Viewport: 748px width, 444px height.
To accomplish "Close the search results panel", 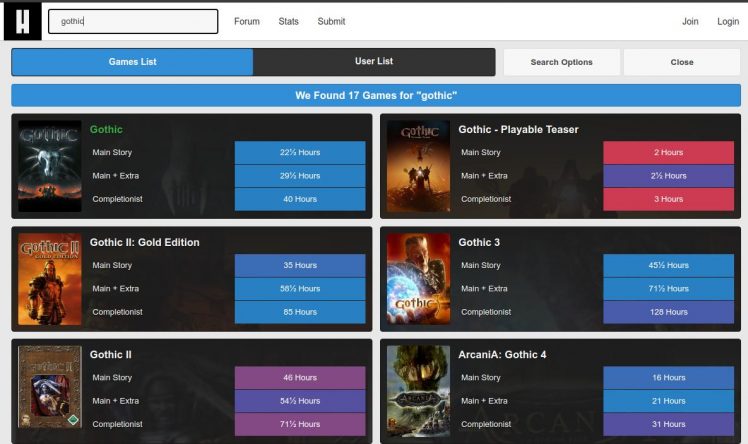I will click(682, 62).
